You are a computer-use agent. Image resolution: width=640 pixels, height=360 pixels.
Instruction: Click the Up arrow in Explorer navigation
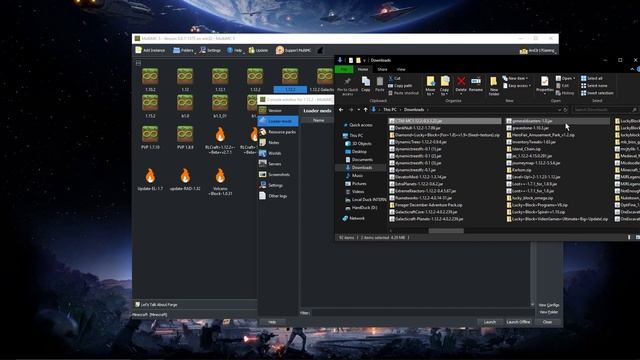(x=365, y=110)
